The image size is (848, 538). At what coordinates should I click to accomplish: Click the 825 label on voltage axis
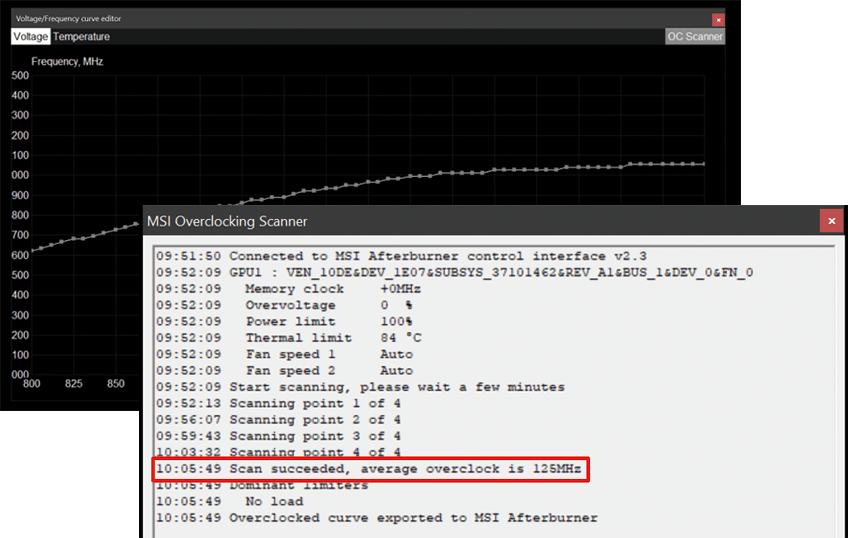coord(73,384)
